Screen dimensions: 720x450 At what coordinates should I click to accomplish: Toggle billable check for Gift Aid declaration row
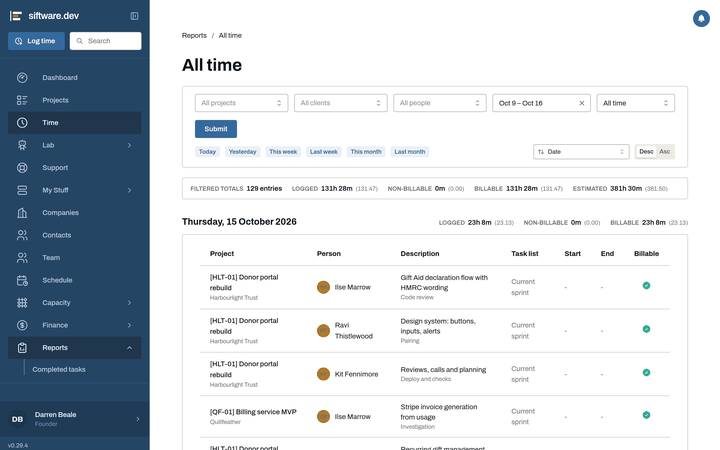tap(646, 286)
